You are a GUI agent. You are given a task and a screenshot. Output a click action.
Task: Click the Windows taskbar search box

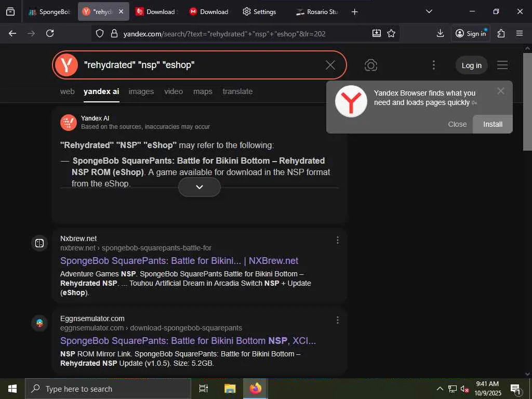108,389
